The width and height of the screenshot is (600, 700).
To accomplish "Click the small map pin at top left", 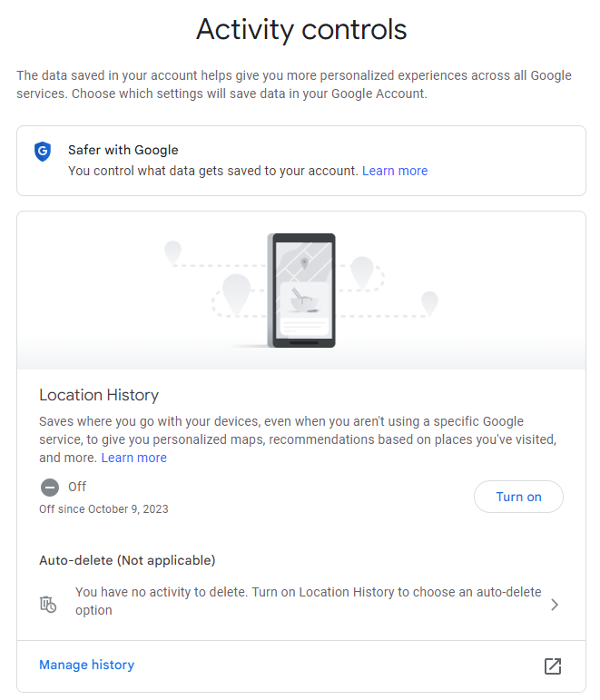I will click(x=172, y=252).
